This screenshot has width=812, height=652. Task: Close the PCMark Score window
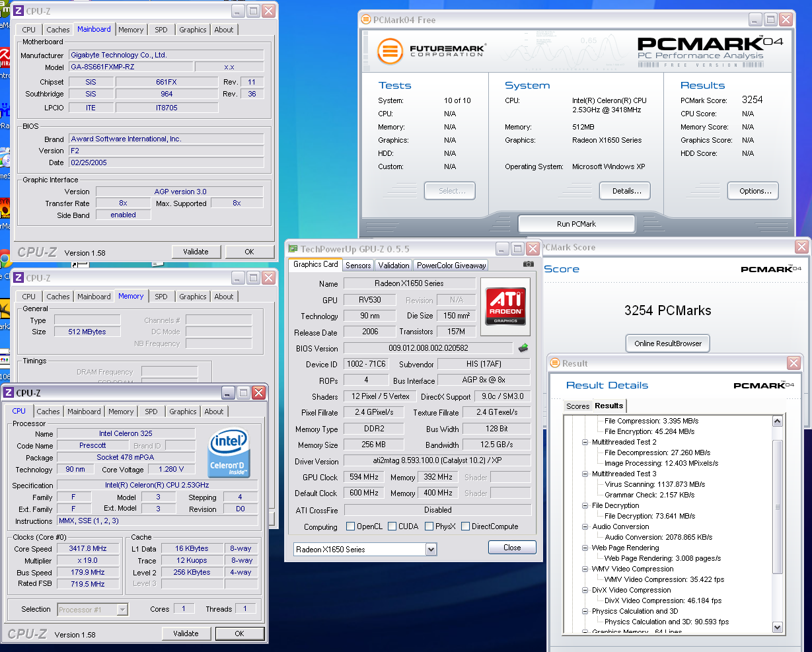(801, 247)
